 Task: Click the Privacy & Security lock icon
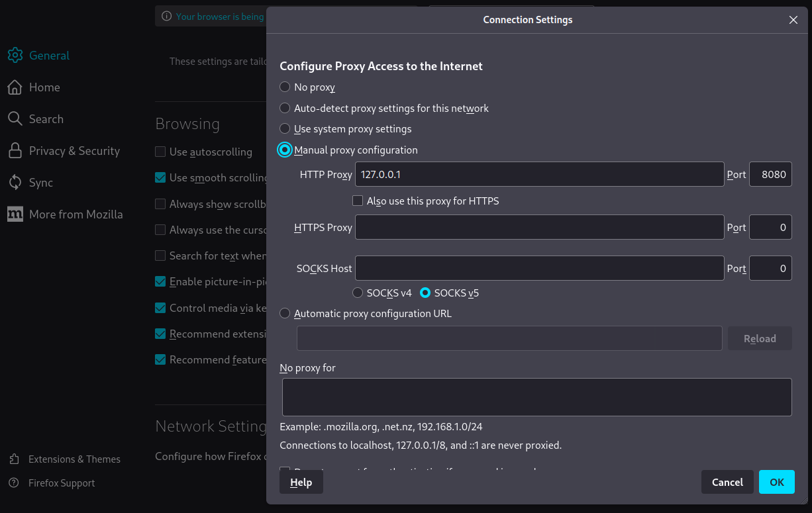coord(15,151)
